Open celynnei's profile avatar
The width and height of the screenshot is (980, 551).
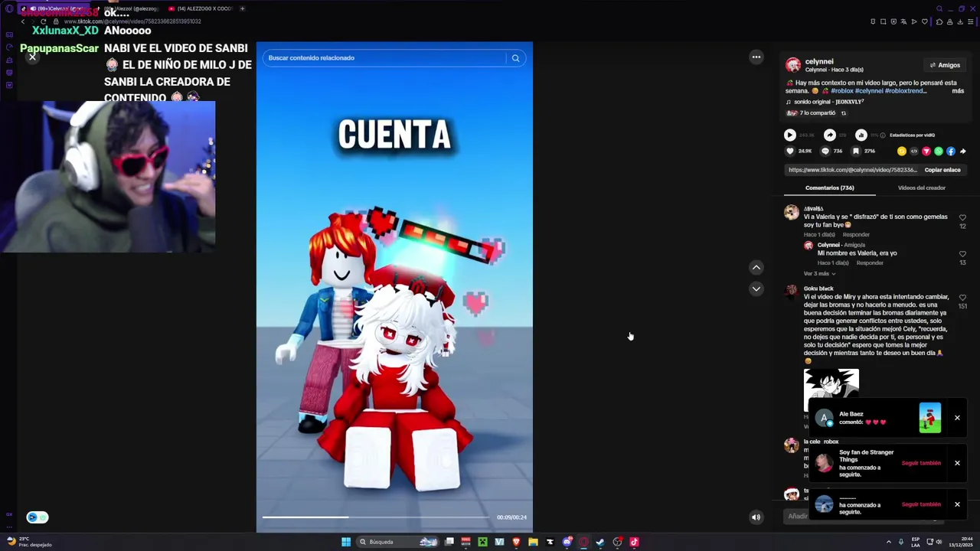(x=793, y=65)
